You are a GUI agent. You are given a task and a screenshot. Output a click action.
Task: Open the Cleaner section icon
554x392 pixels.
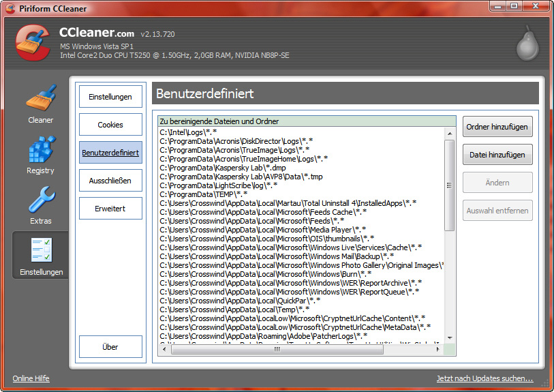[x=40, y=98]
